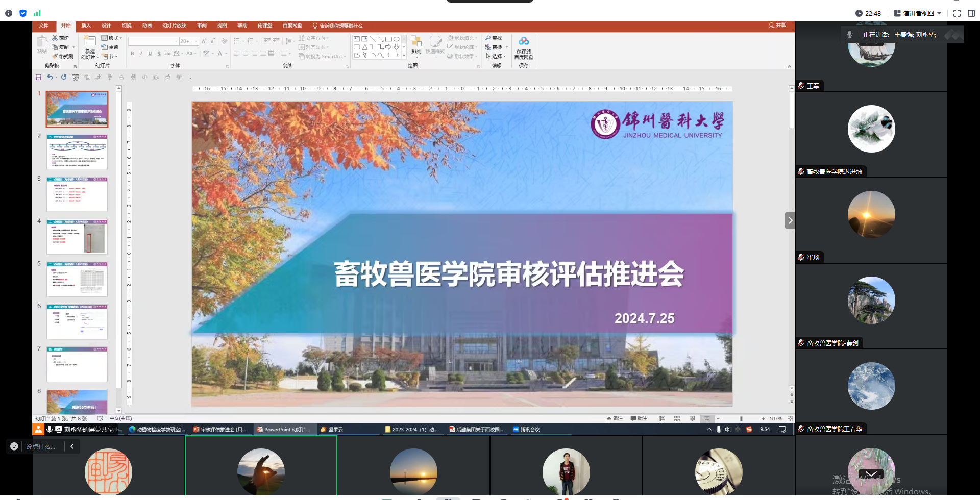
Task: Expand the participant gallery with right chevron
Action: 790,220
